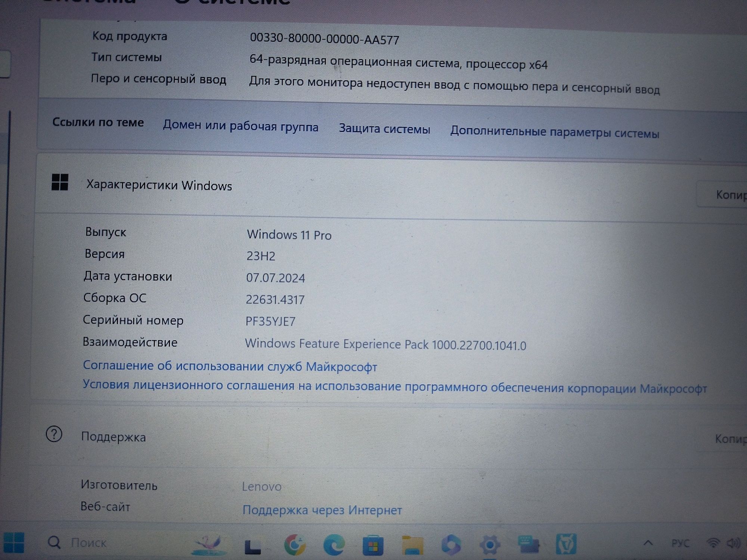Click the Ссылки по теме label
The width and height of the screenshot is (747, 560).
(x=98, y=122)
